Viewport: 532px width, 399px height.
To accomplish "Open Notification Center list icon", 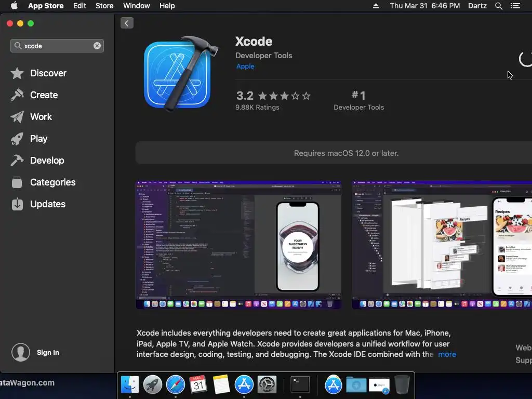I will pyautogui.click(x=515, y=6).
